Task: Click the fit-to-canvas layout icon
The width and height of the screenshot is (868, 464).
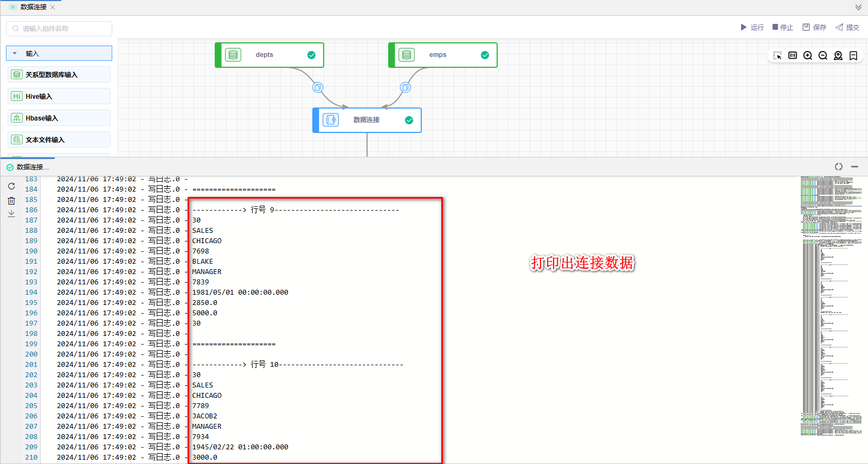Action: click(x=793, y=56)
